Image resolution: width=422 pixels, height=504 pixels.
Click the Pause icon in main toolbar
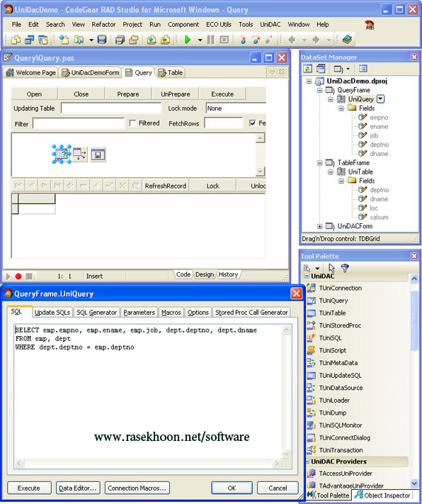coord(210,40)
